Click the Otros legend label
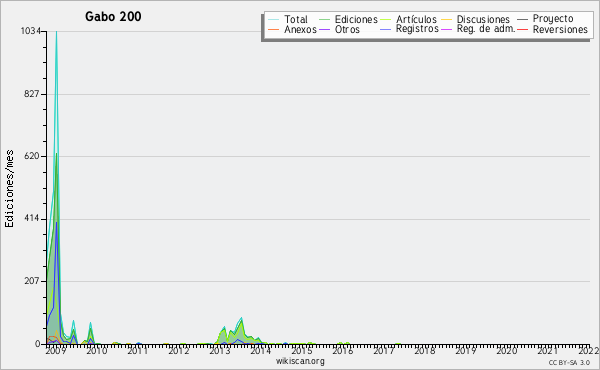Viewport: 600px width, 370px height. (347, 30)
